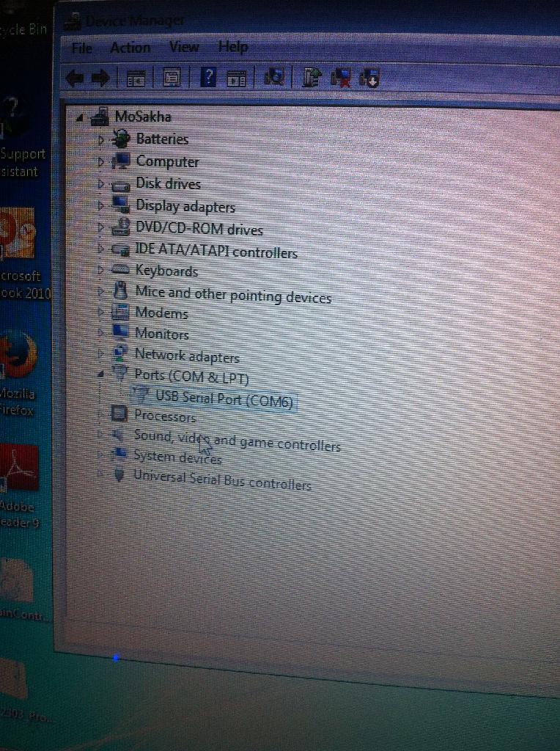Screen dimensions: 560x751
Task: Click the blue Help question mark icon
Action: pos(208,76)
